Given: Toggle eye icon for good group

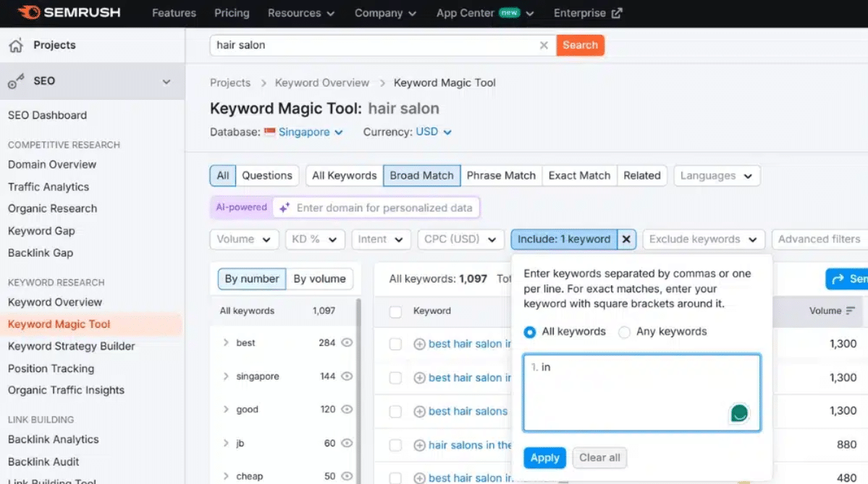Looking at the screenshot, I should tap(347, 409).
